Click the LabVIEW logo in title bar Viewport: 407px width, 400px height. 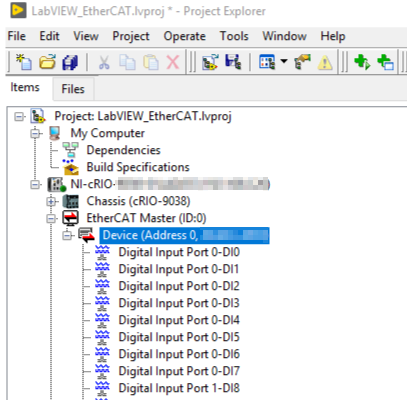18,11
